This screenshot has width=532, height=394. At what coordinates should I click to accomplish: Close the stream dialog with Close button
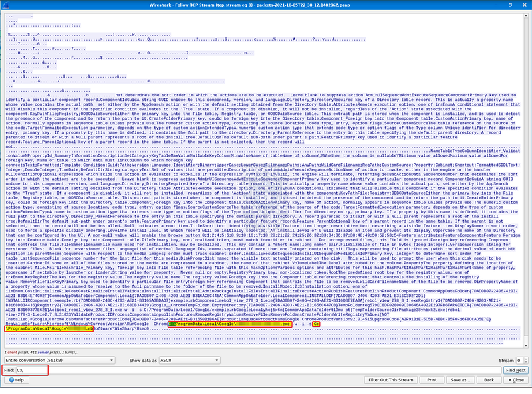point(516,380)
